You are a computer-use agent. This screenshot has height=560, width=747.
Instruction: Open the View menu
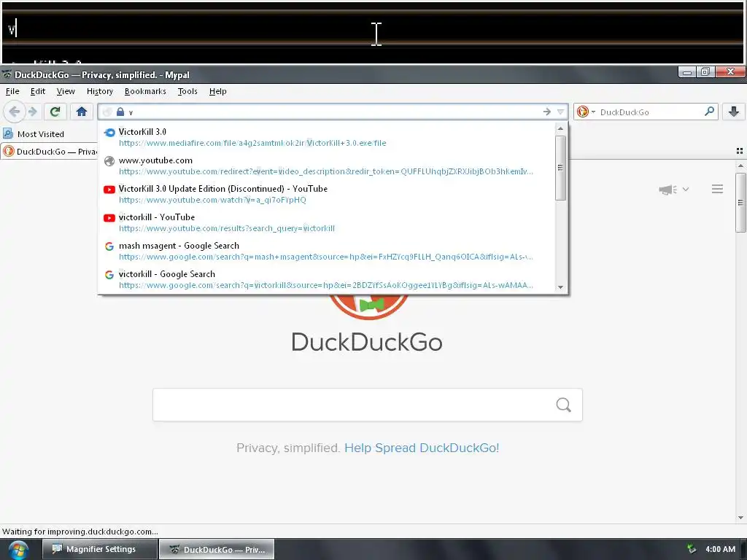[x=66, y=91]
